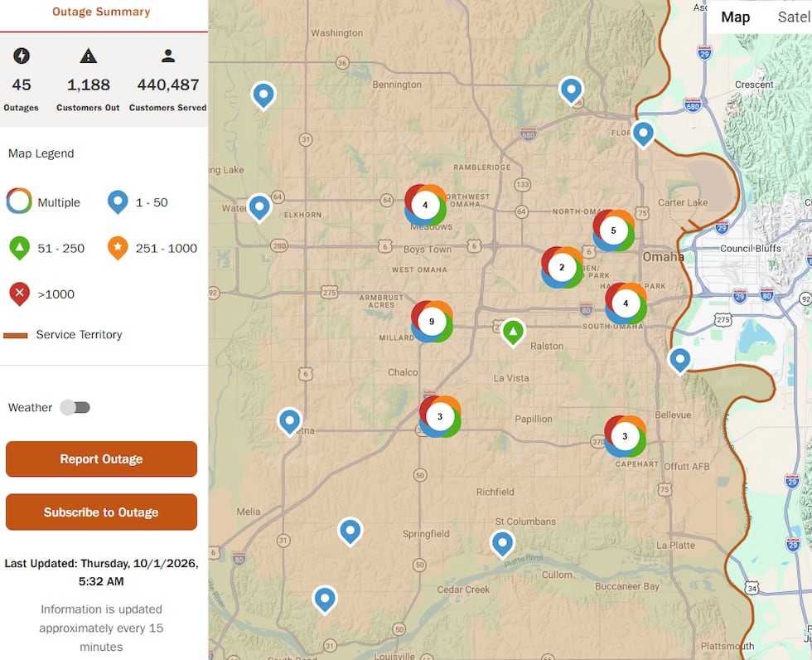Click the orange 251 - 1000 legend pin
The image size is (812, 660).
(x=118, y=248)
